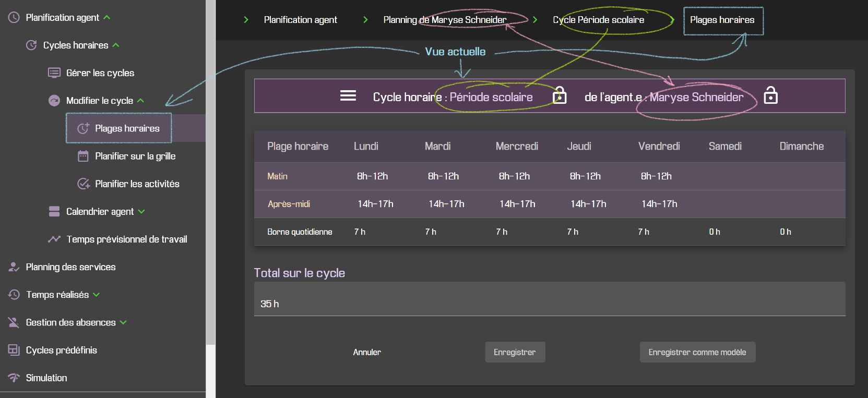
Task: Click the chevron before Cycle Période scolaire
Action: [535, 20]
